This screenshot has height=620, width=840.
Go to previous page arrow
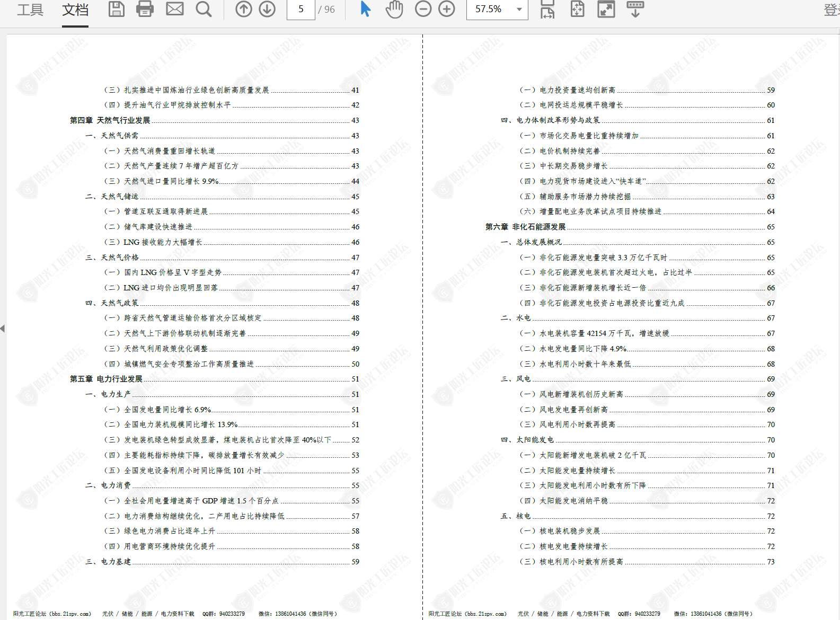pos(244,9)
